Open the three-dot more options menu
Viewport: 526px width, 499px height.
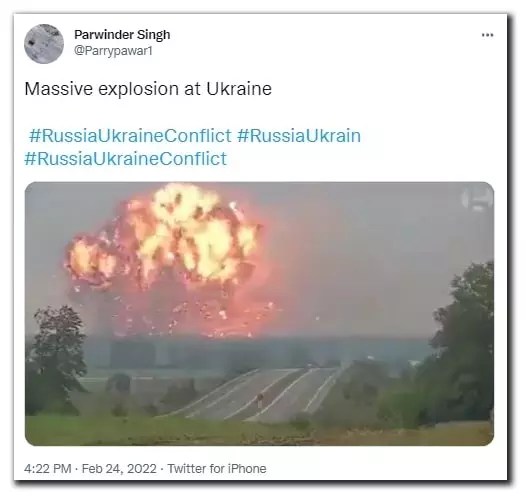pos(487,35)
